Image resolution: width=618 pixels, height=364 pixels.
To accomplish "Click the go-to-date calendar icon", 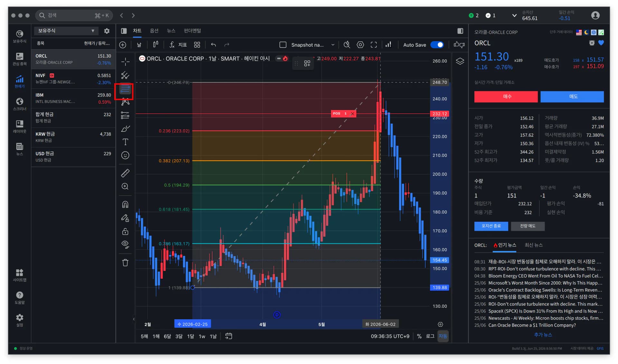I will click(229, 336).
